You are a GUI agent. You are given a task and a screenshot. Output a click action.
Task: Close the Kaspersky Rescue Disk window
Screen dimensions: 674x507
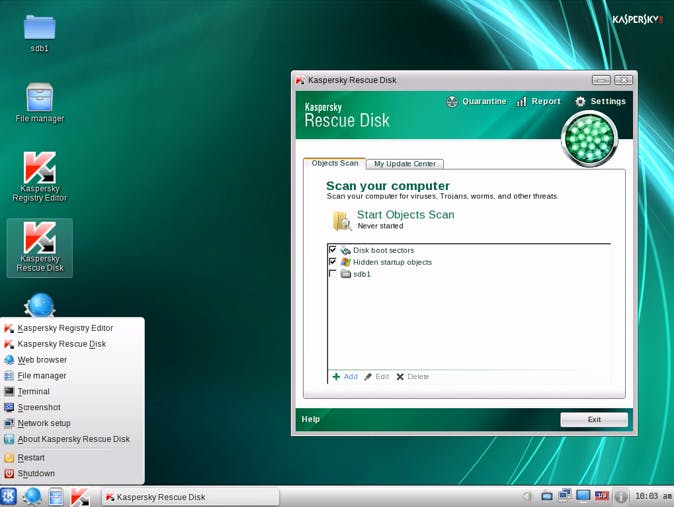pyautogui.click(x=623, y=80)
